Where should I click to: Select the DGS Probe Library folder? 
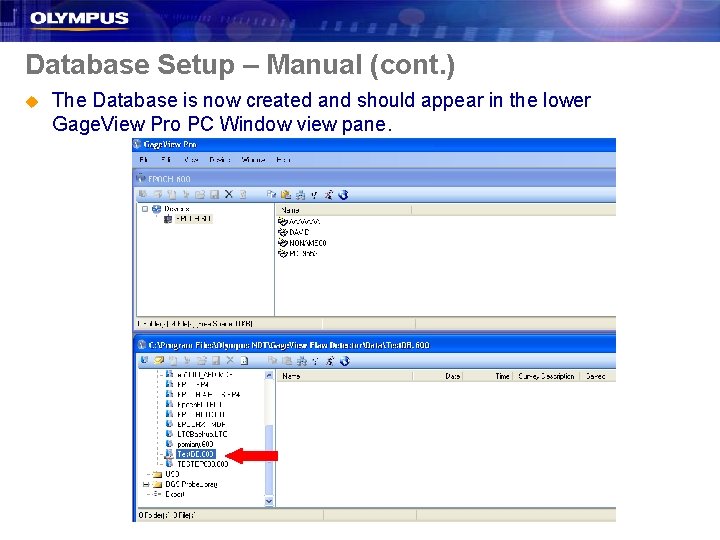click(x=191, y=484)
